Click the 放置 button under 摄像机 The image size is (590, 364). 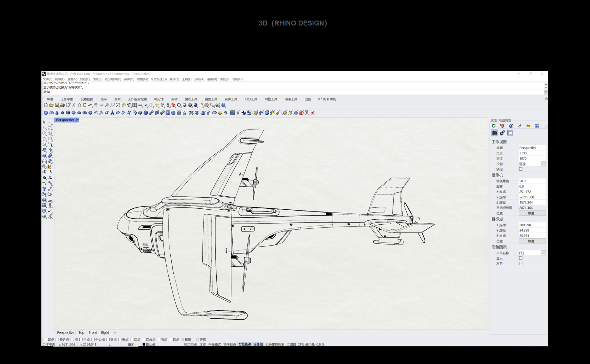(x=532, y=213)
